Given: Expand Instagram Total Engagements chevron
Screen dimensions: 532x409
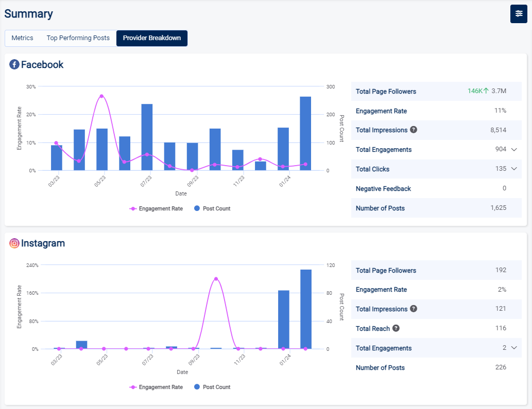Looking at the screenshot, I should (x=513, y=348).
